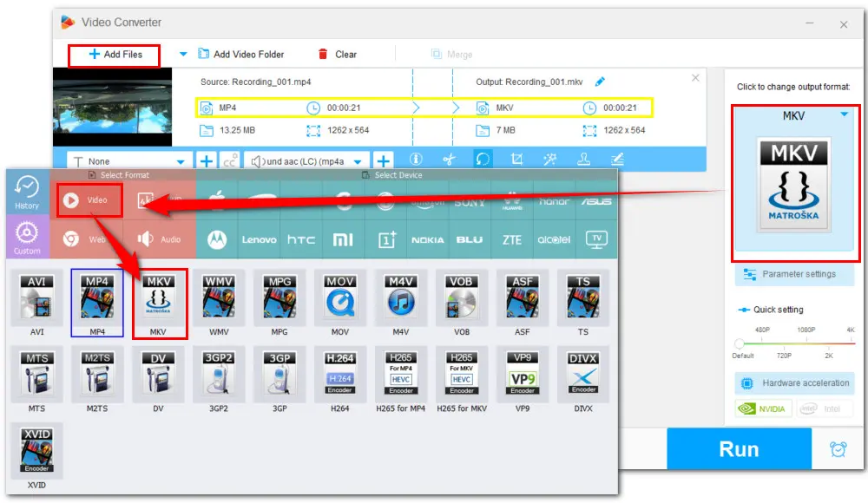
Task: Choose the Xiaomi MI device brand
Action: (x=343, y=239)
